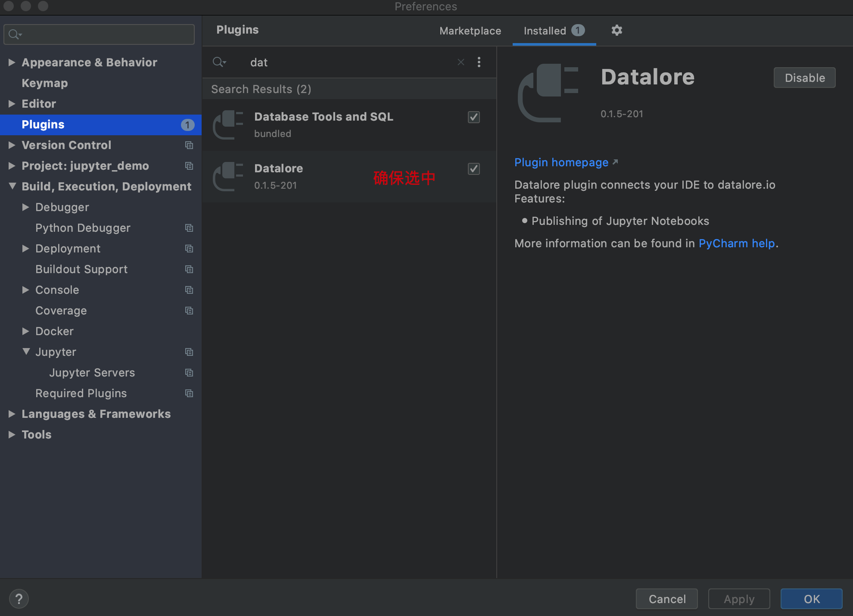Switch to the Marketplace tab
Screen dimensions: 853x616
click(x=470, y=31)
